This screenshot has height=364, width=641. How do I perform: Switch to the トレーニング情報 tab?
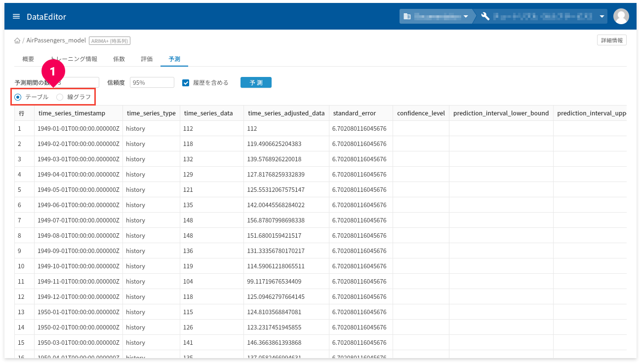click(74, 59)
